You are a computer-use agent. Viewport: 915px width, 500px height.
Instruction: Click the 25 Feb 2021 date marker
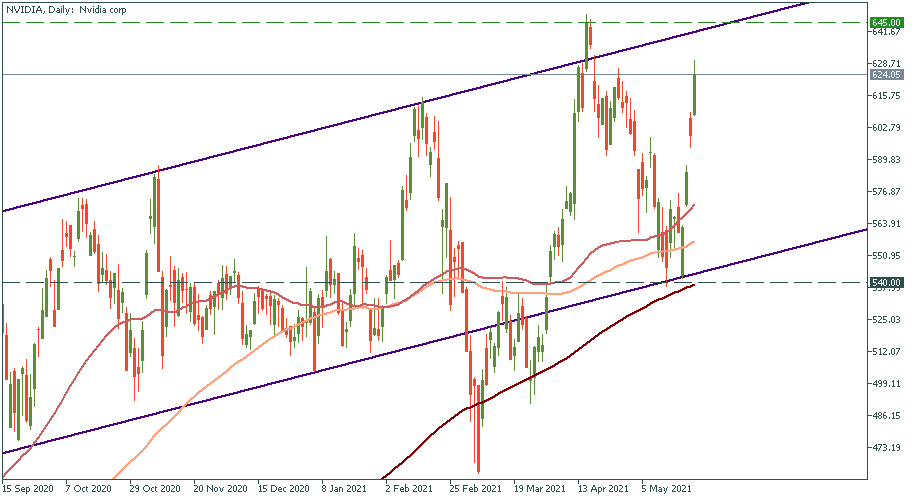(x=475, y=490)
